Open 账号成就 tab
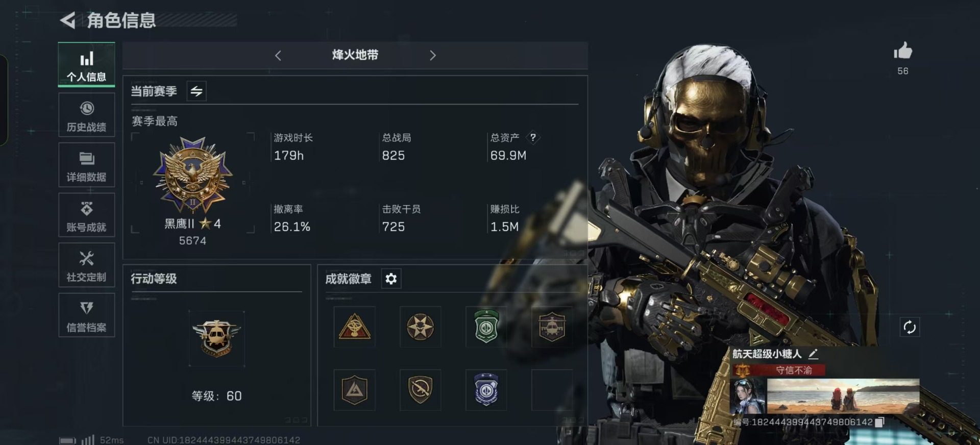 click(x=87, y=215)
